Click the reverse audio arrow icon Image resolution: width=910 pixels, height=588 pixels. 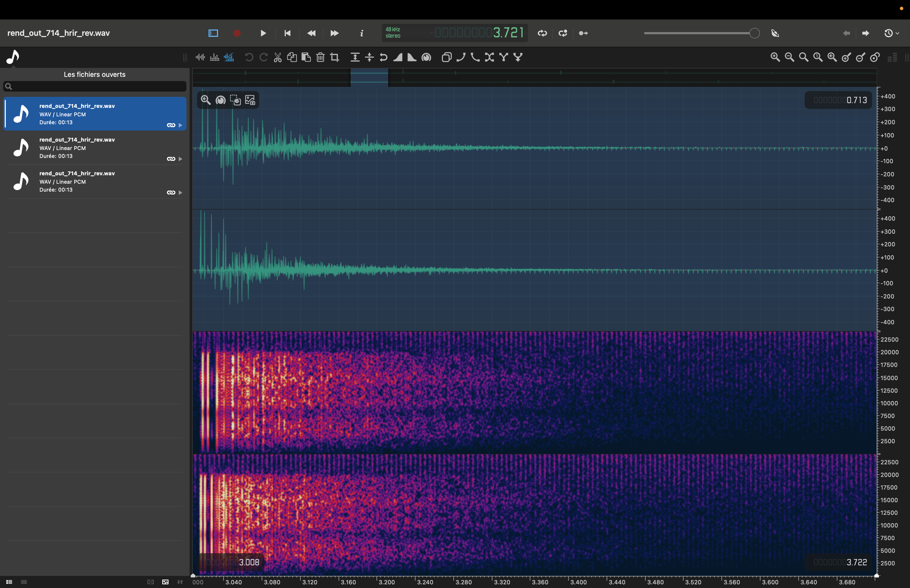click(383, 58)
